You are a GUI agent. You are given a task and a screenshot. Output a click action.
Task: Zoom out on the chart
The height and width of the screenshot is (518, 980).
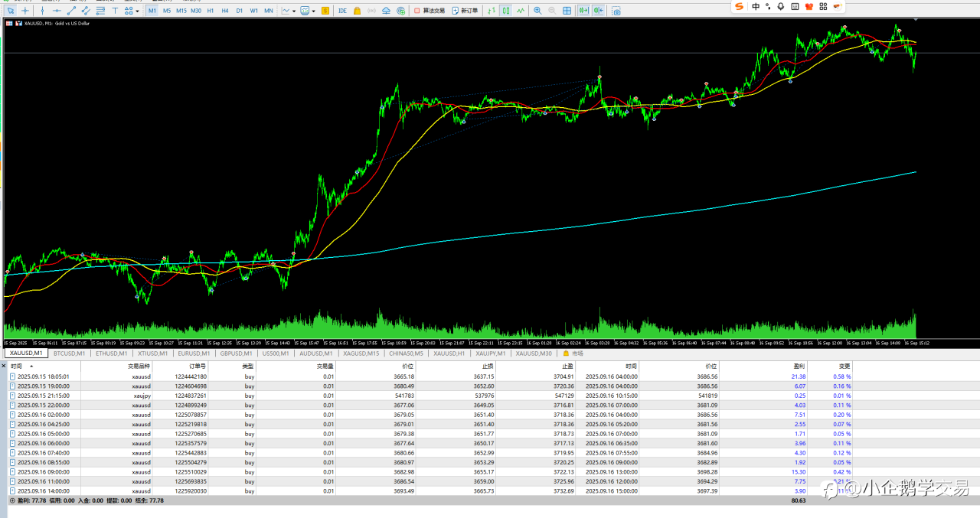pyautogui.click(x=552, y=11)
